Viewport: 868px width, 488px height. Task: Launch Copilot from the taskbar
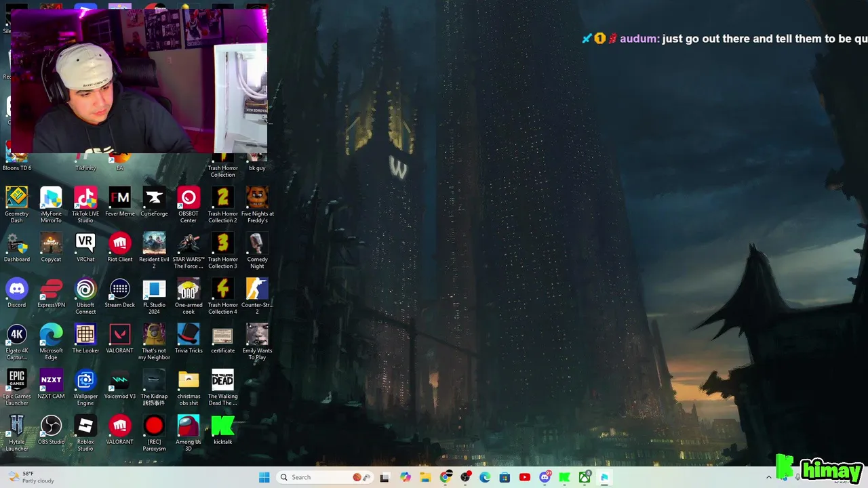click(406, 477)
